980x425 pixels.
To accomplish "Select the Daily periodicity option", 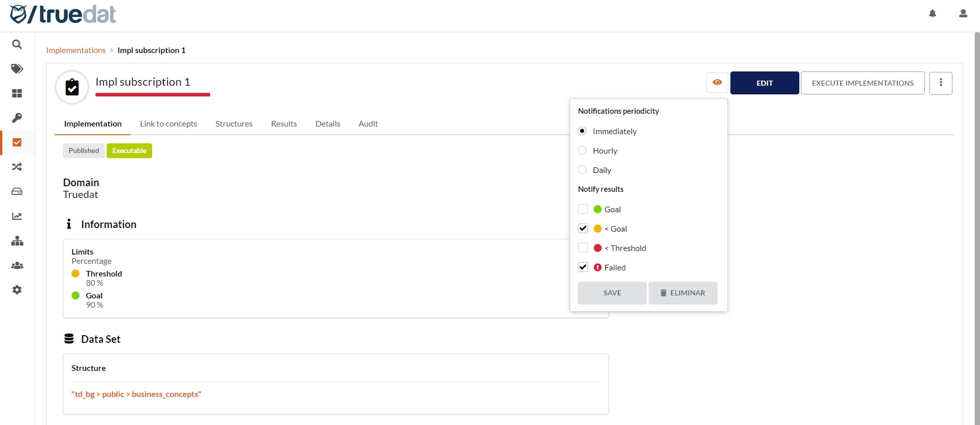I will [582, 170].
